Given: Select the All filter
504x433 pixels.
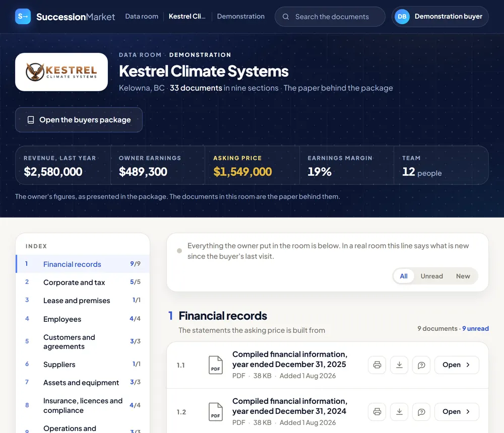Looking at the screenshot, I should click(x=404, y=276).
